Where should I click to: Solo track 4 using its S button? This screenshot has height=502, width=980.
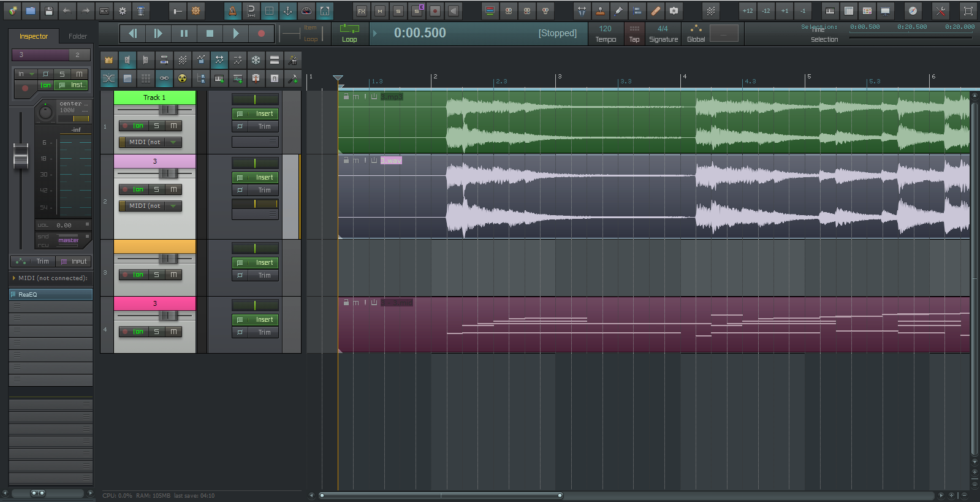pos(156,332)
